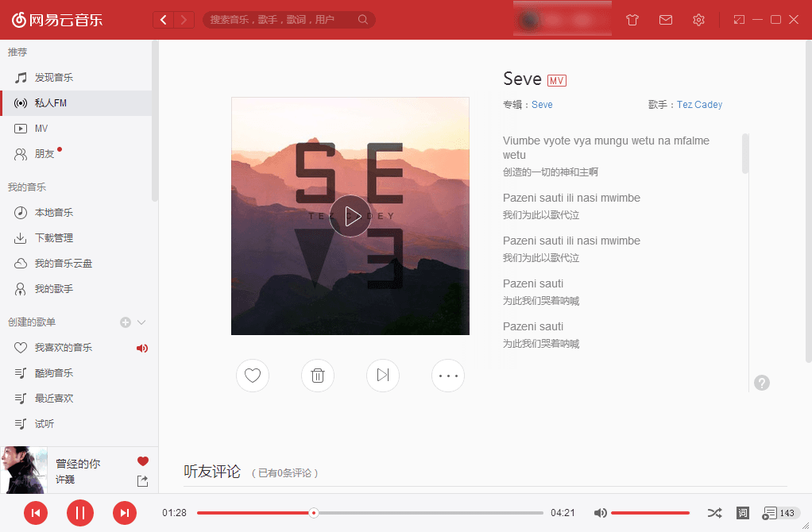Toggle the red heart for 曾经的你

[143, 461]
